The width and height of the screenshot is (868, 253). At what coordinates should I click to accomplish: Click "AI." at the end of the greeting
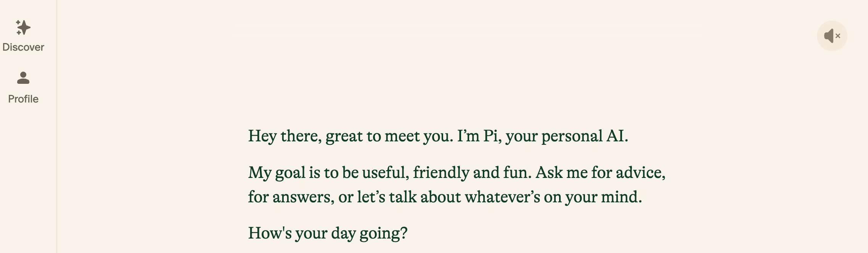tap(617, 136)
